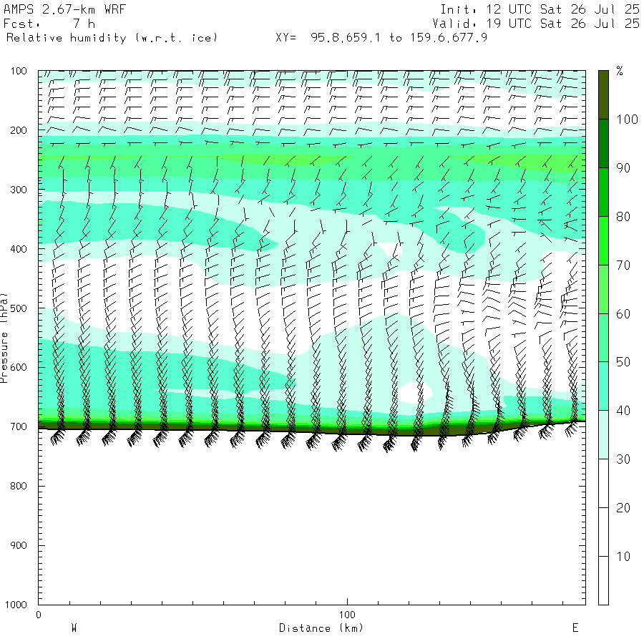Click the '%' unit label above colorbar
644x644 pixels.
click(620, 71)
